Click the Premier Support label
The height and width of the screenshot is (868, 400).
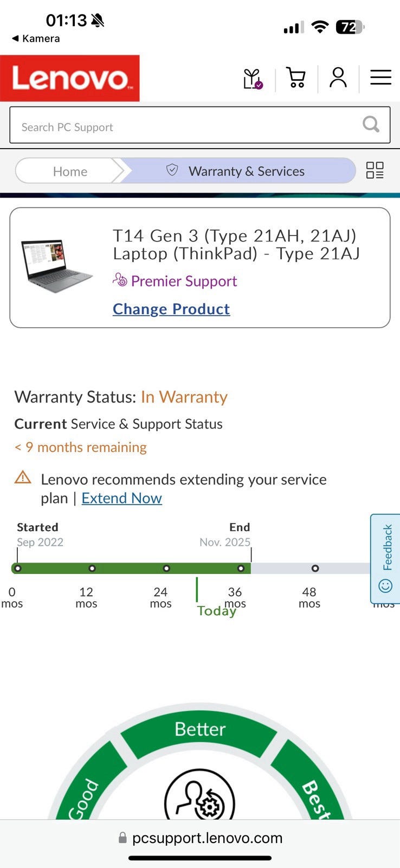point(183,281)
